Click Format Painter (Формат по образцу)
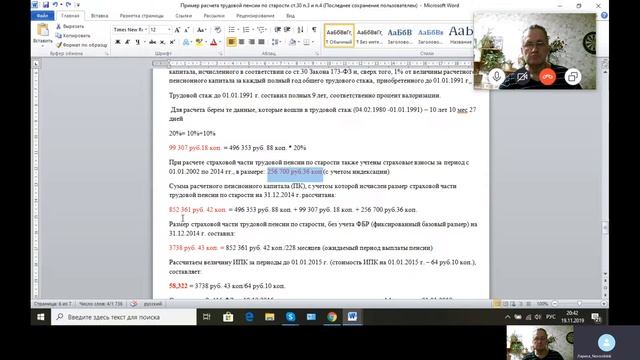 click(81, 45)
